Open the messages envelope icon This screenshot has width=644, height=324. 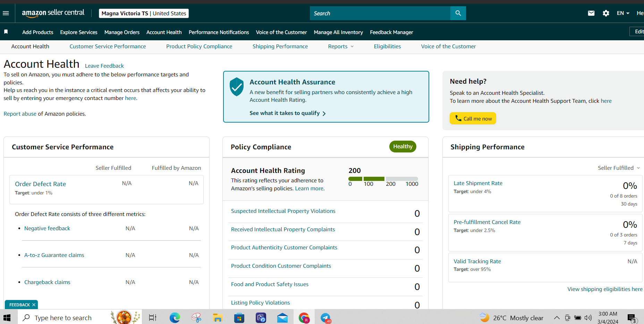coord(591,13)
